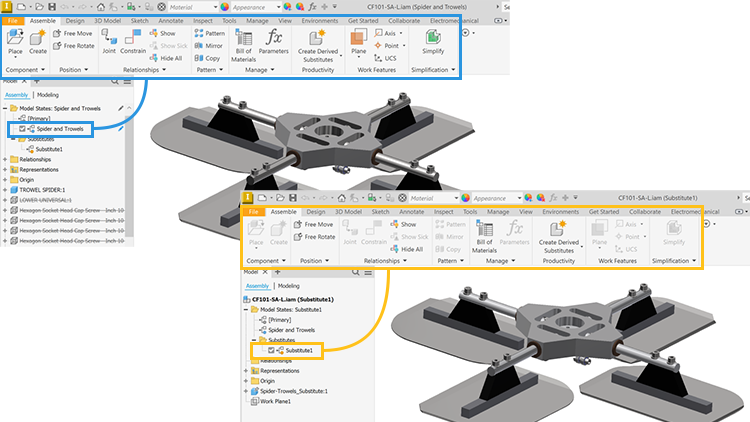750x422 pixels.
Task: Click Hide All in Substitute1 window
Action: 407,249
